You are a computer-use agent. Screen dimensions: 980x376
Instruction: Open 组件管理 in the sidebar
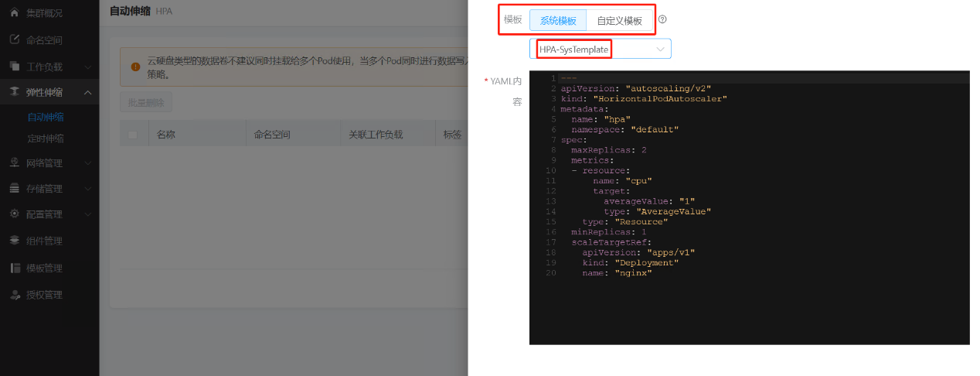tap(45, 241)
